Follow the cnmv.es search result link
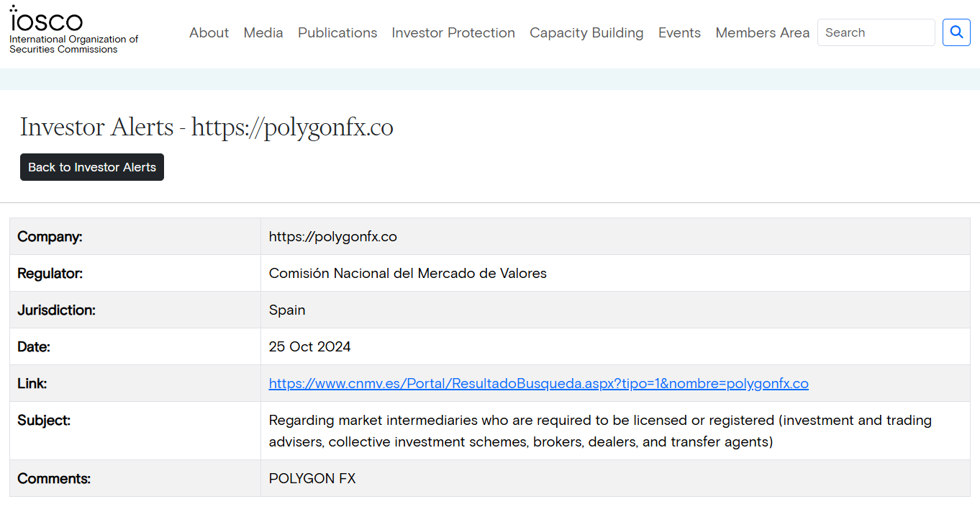 point(538,384)
